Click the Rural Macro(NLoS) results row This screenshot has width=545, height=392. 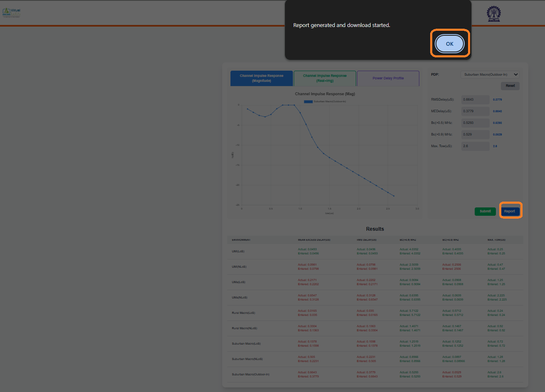[x=244, y=328]
